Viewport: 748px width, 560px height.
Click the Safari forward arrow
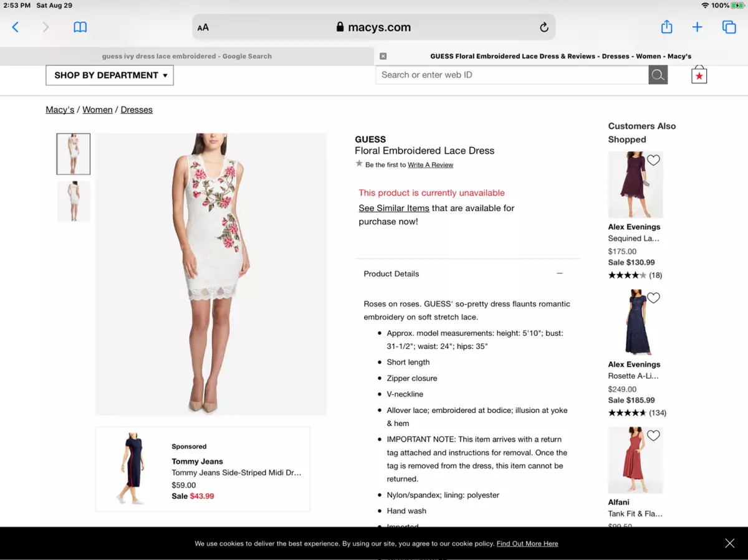pyautogui.click(x=46, y=27)
